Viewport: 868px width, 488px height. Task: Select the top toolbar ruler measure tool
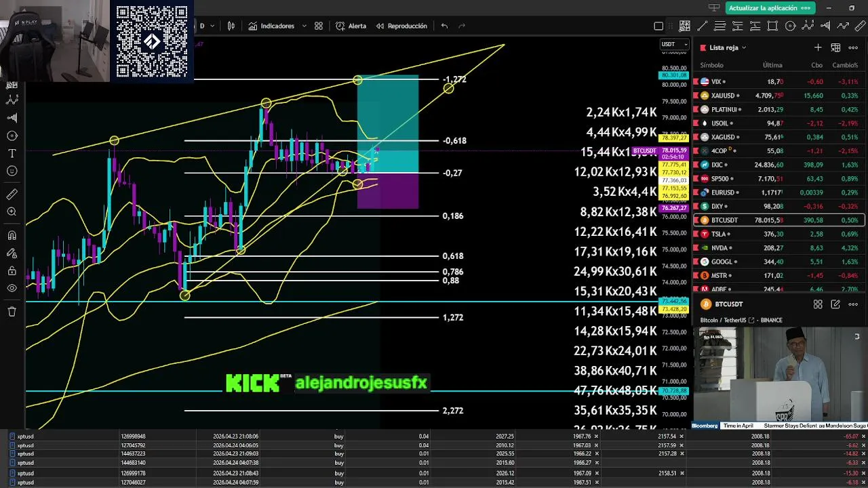point(860,26)
